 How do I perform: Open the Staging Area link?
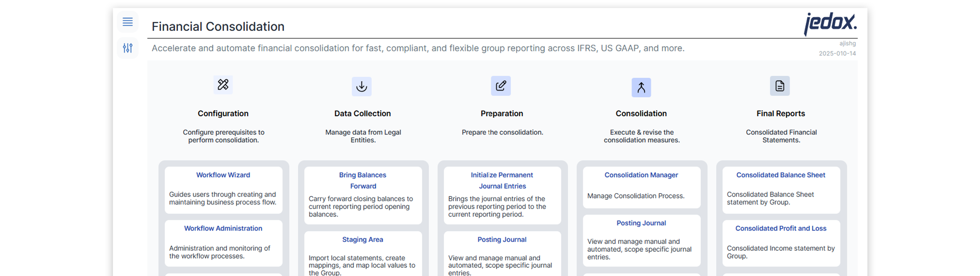(363, 240)
